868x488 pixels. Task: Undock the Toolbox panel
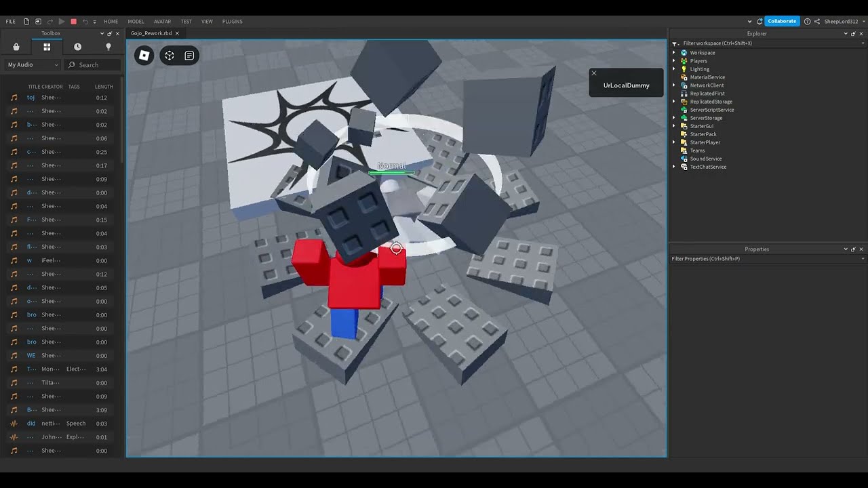coord(110,33)
